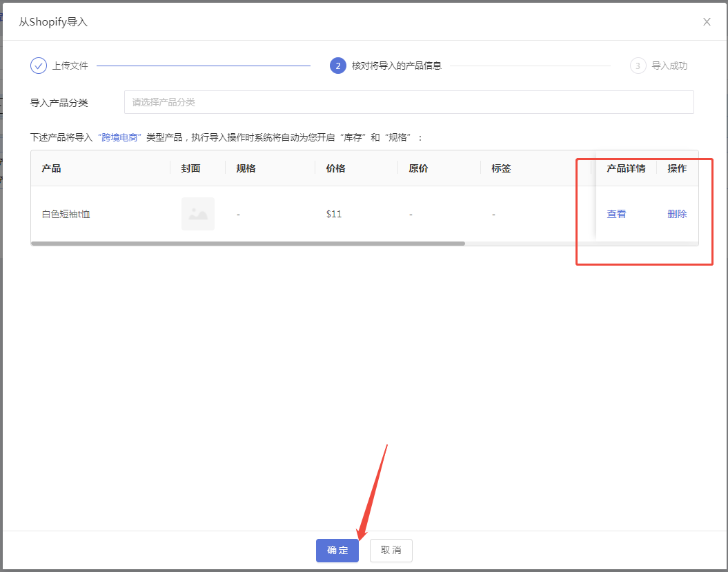Click 查看 to view product details

point(616,214)
